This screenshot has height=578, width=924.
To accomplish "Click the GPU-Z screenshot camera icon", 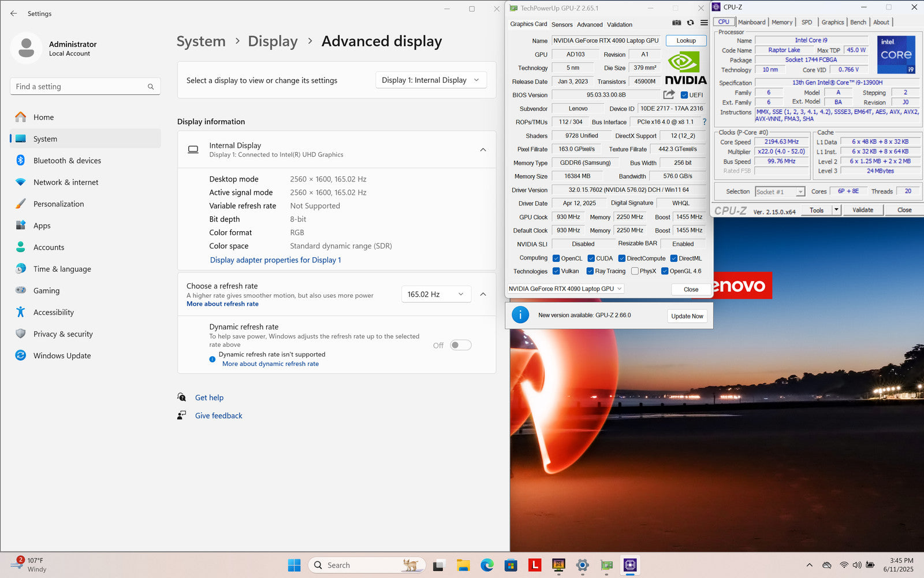I will pyautogui.click(x=676, y=23).
